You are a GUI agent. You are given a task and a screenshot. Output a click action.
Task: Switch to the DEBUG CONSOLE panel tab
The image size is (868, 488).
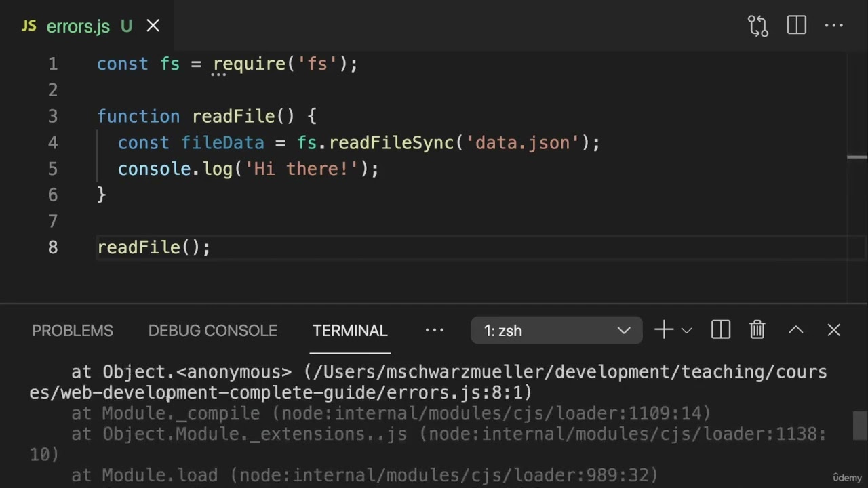pyautogui.click(x=213, y=331)
